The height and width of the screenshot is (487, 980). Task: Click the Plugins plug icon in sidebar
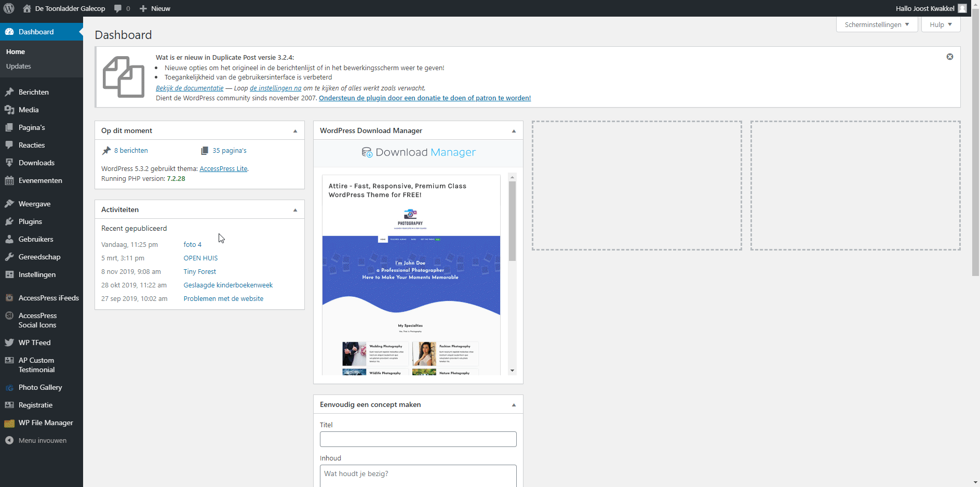9,221
